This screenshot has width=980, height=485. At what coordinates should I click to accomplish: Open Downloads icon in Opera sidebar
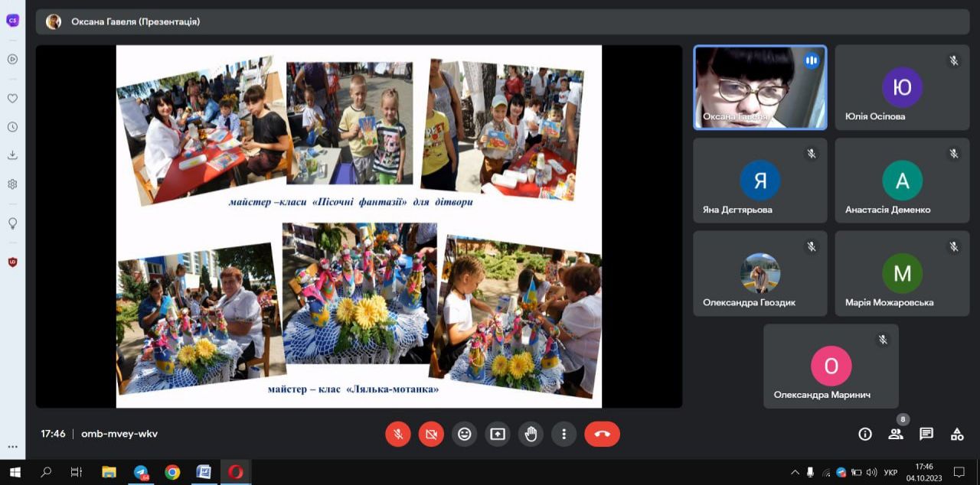click(12, 155)
